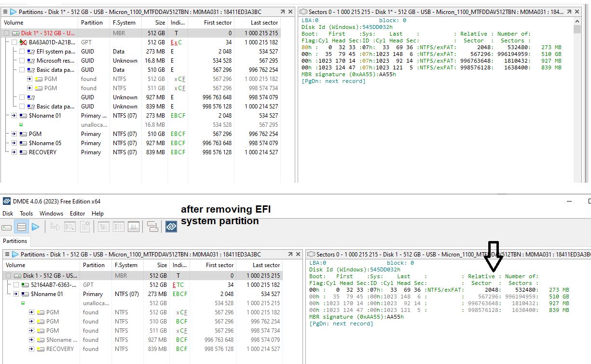Click play icon in Disk 1 Partitions header
Screen dimensions: 591x364
(x=15, y=254)
